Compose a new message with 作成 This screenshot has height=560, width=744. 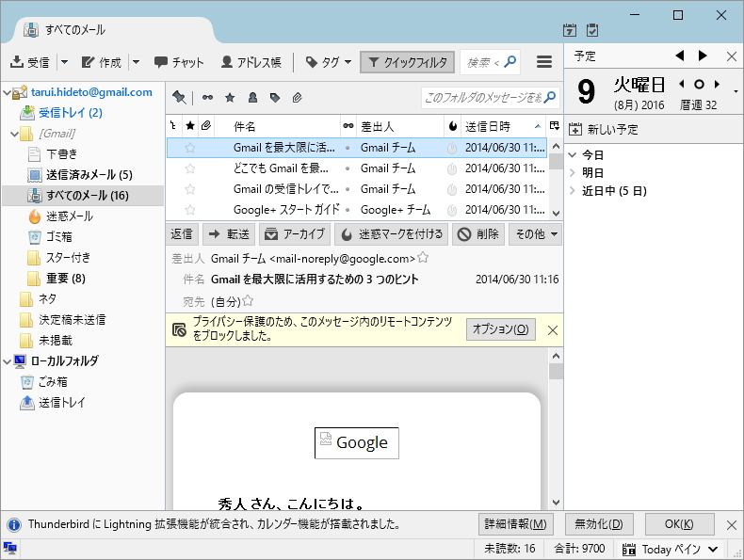101,62
